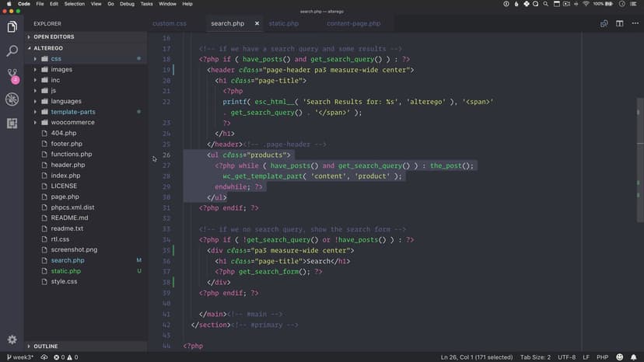Expand the template-parts folder
Image resolution: width=644 pixels, height=362 pixels.
[72, 112]
